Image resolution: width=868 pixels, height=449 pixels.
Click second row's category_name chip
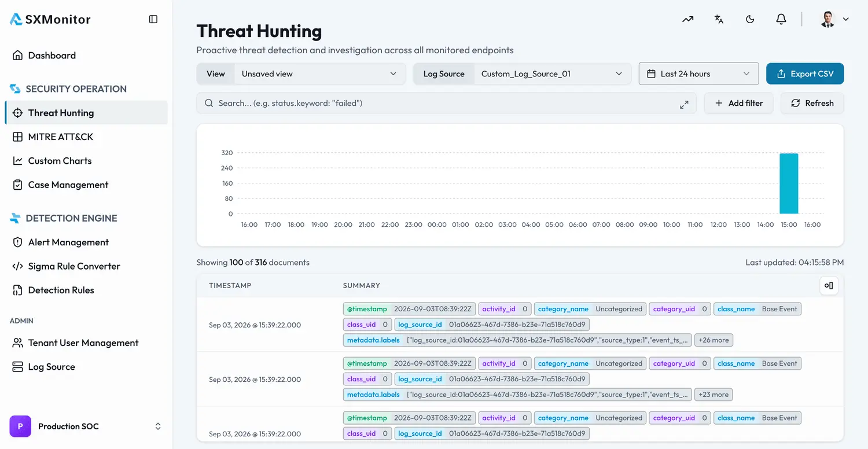pos(590,363)
